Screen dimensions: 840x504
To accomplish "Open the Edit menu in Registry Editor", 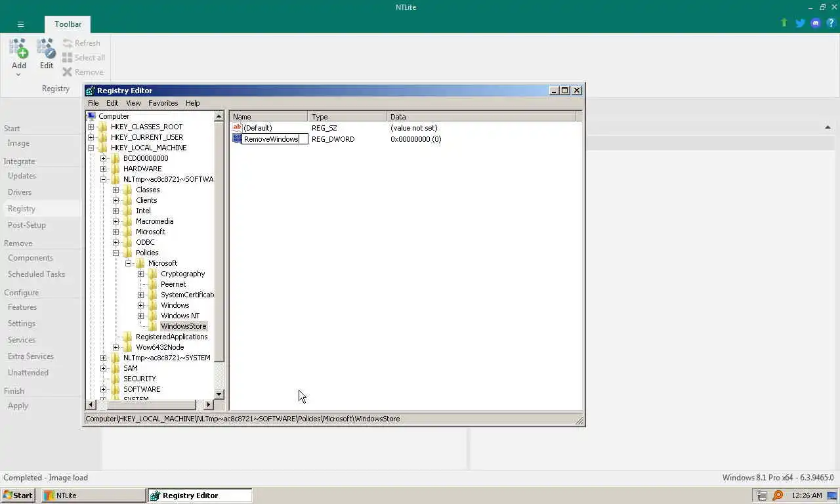I will pos(112,103).
